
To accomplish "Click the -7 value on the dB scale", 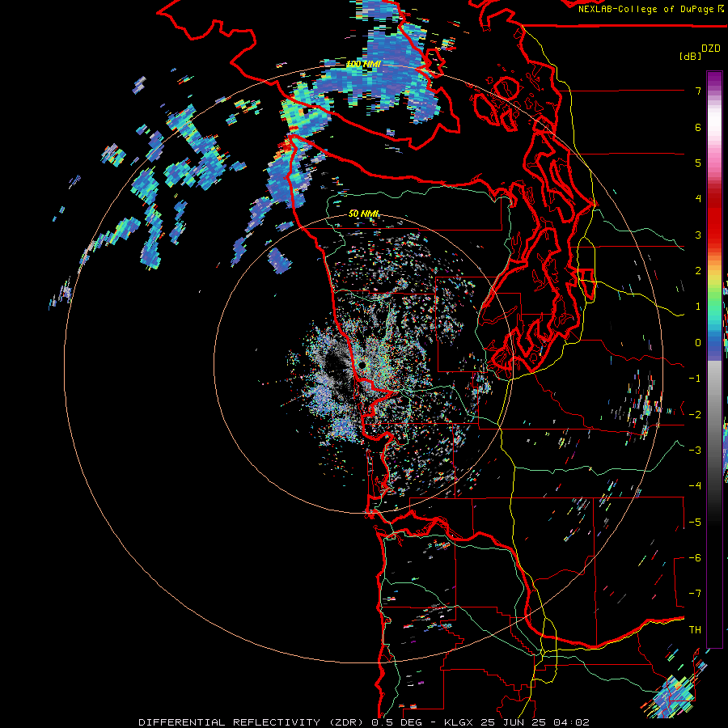I will [x=695, y=594].
